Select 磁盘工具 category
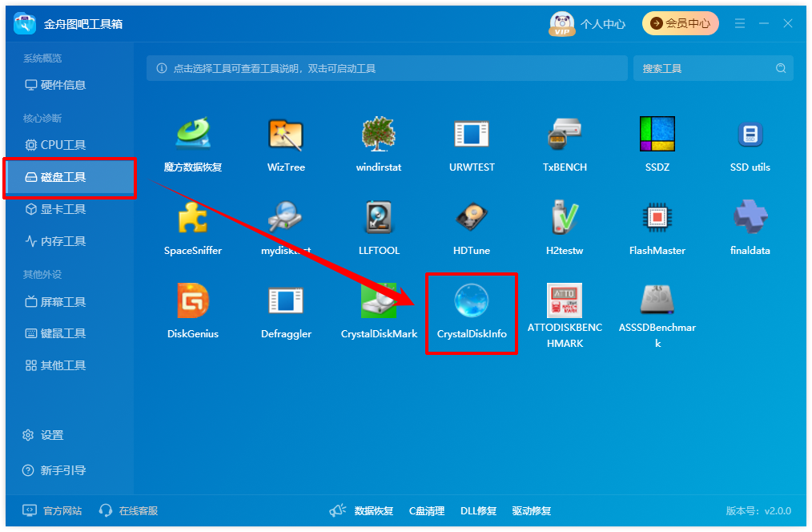The width and height of the screenshot is (812, 532). click(x=70, y=178)
